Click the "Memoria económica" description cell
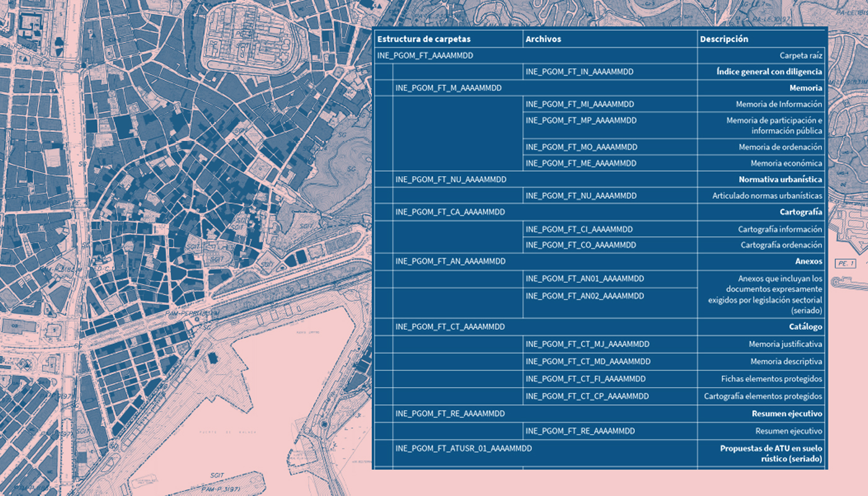This screenshot has width=868, height=496. click(786, 164)
